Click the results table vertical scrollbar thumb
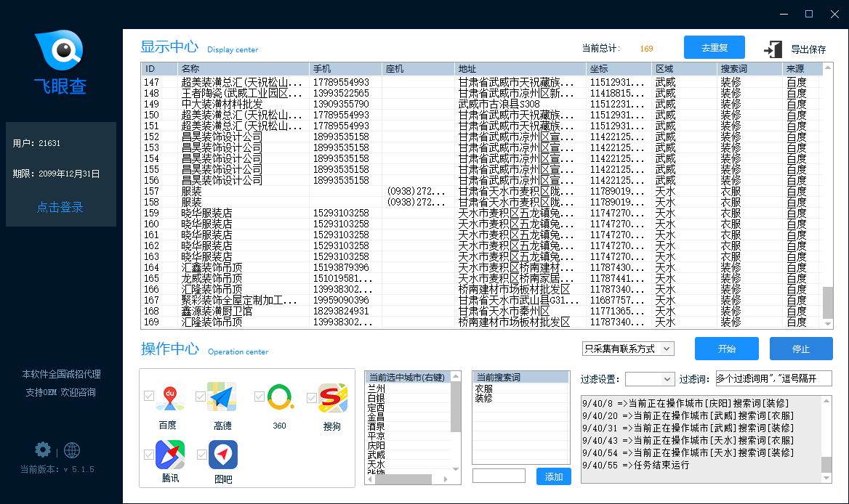Screen dimensions: 849x504 tap(827, 303)
